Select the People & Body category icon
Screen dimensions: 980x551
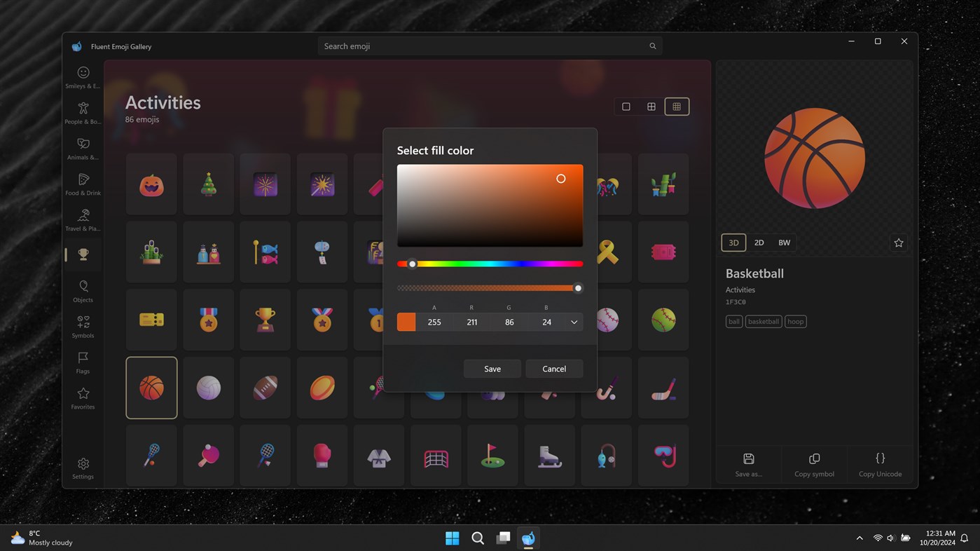point(83,111)
